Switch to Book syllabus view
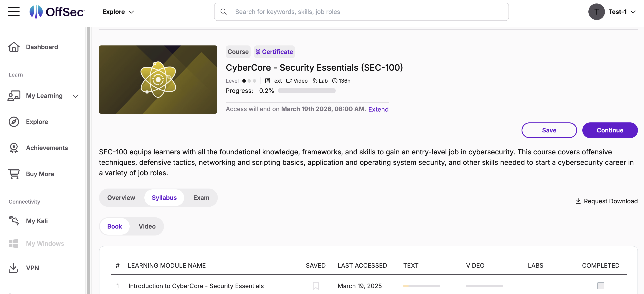644x294 pixels. click(114, 226)
